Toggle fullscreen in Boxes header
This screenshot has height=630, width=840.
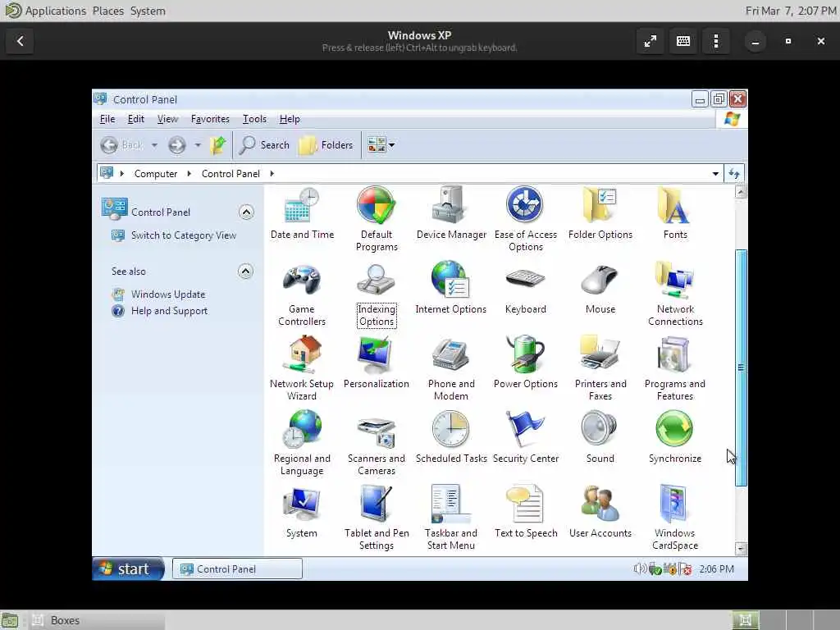point(651,41)
